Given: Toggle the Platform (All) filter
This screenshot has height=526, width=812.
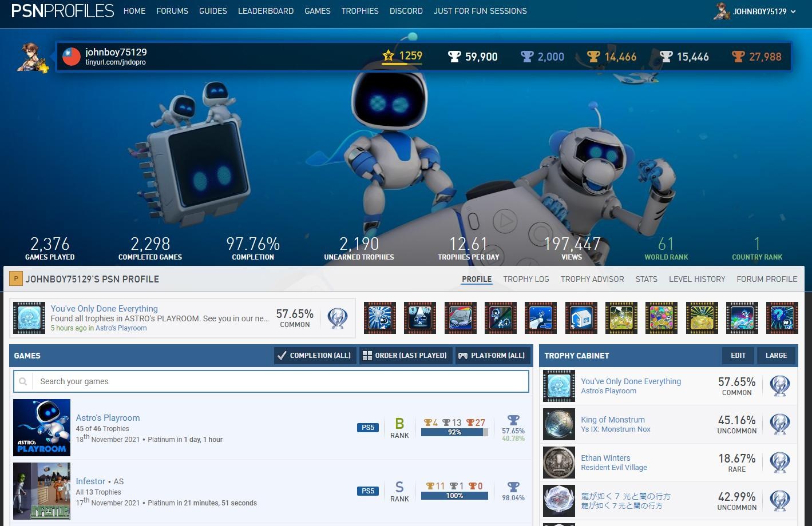Looking at the screenshot, I should click(x=492, y=356).
